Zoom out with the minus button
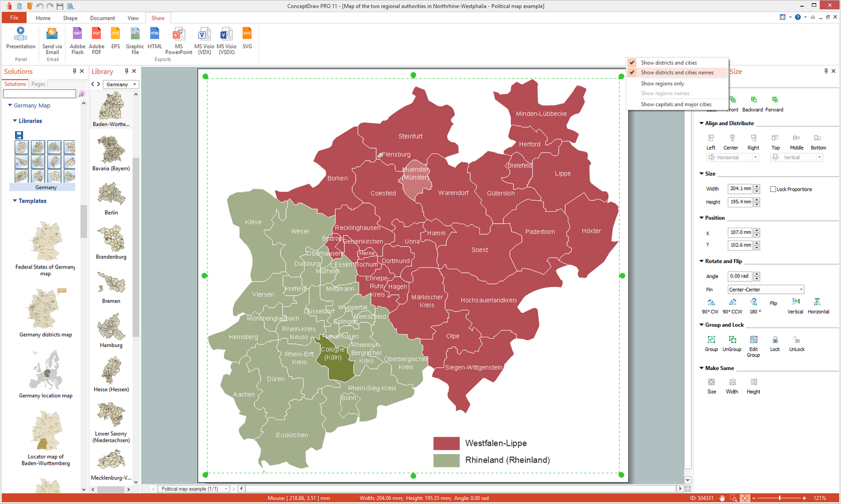Viewport: 841px width, 504px height. point(754,498)
